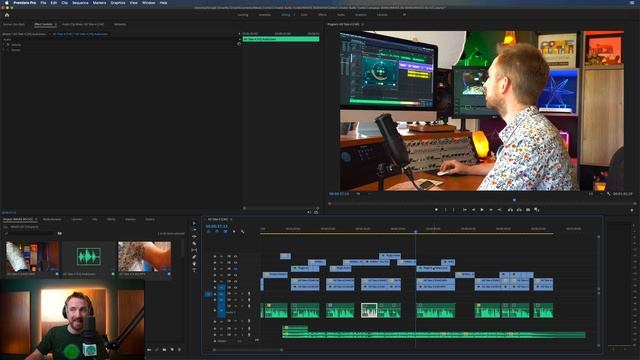Hide the topmost video track with its eye icon
Screen dimensions: 640x360
tap(236, 257)
